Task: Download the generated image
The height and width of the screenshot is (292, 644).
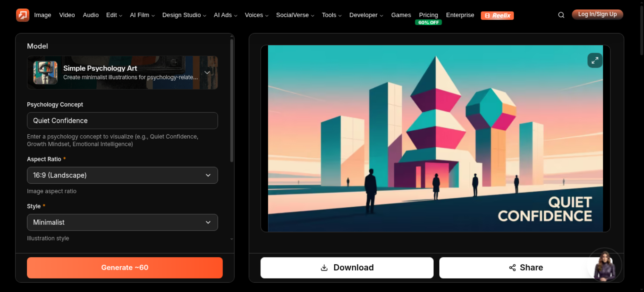Action: [x=347, y=268]
